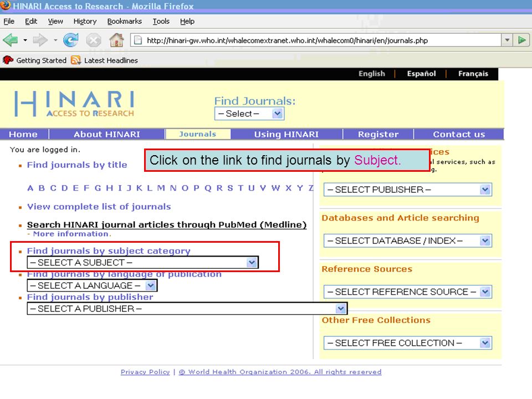Open the Tools menu
The height and width of the screenshot is (399, 532).
(x=161, y=22)
